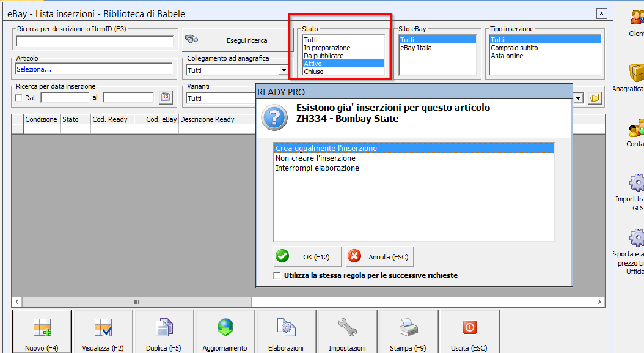Screen dimensions: 644x353
Task: Close the Lista inserzioni window
Action: pos(601,13)
